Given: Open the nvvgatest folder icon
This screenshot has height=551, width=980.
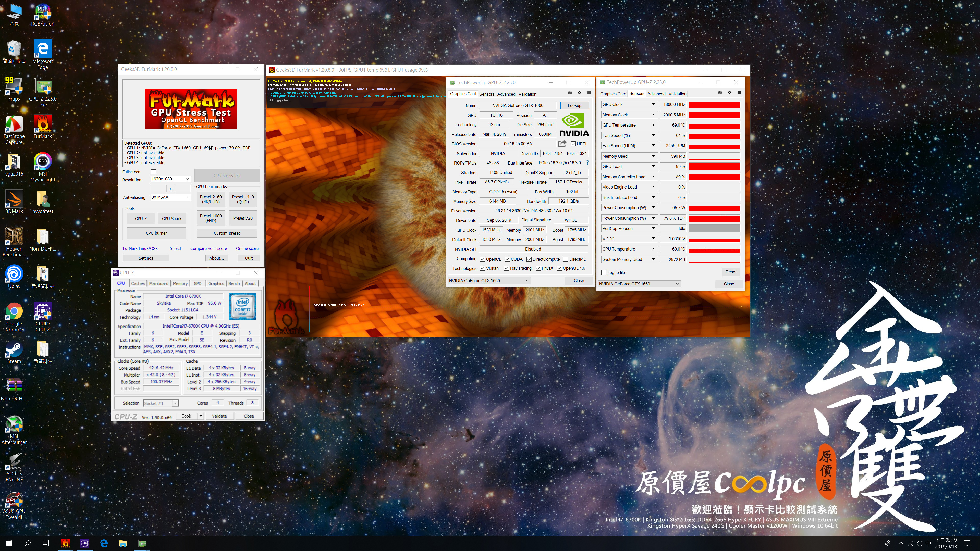Looking at the screenshot, I should tap(43, 202).
